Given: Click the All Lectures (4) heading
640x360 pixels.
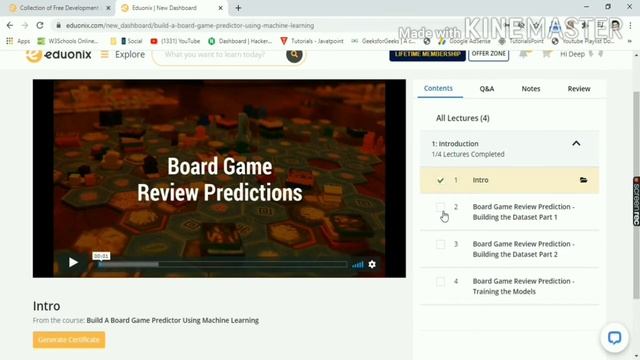Looking at the screenshot, I should click(462, 118).
